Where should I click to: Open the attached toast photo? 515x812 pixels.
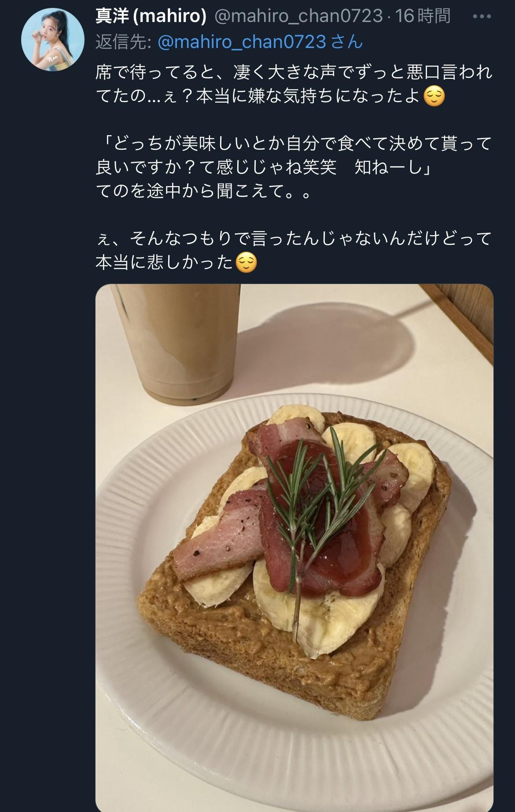click(294, 548)
